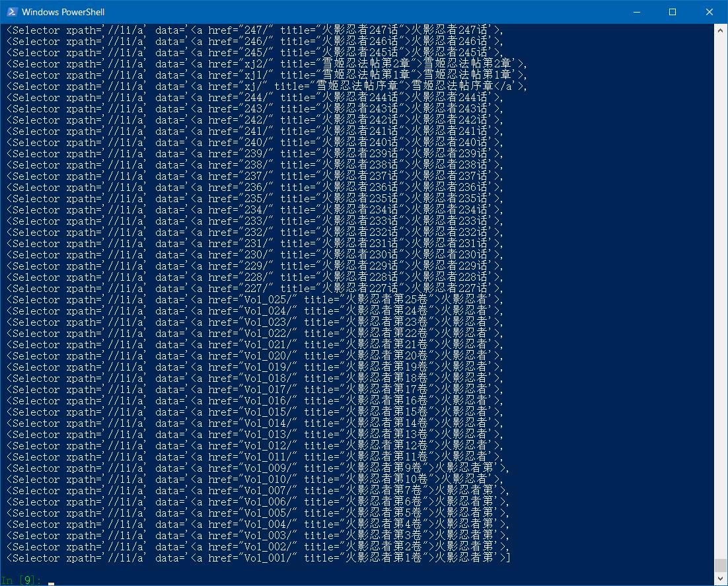
Task: Click the line with href="Vol_025/"
Action: 255,299
